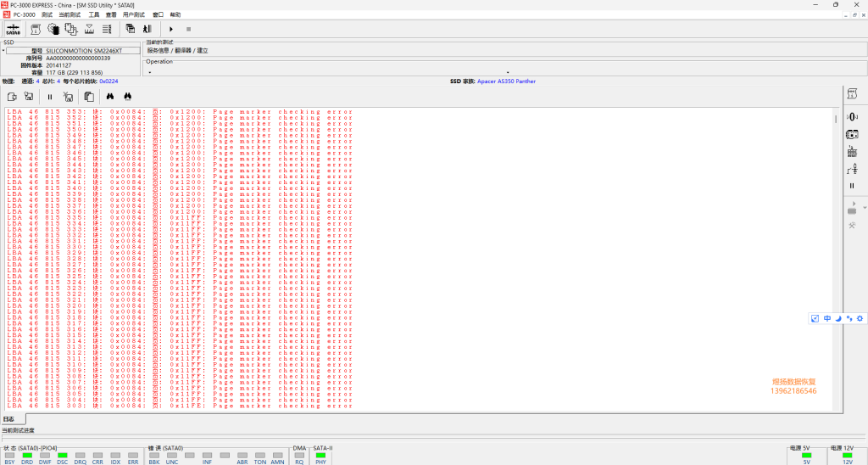Click the gear-and-disk settings toolbar icon

(53, 29)
